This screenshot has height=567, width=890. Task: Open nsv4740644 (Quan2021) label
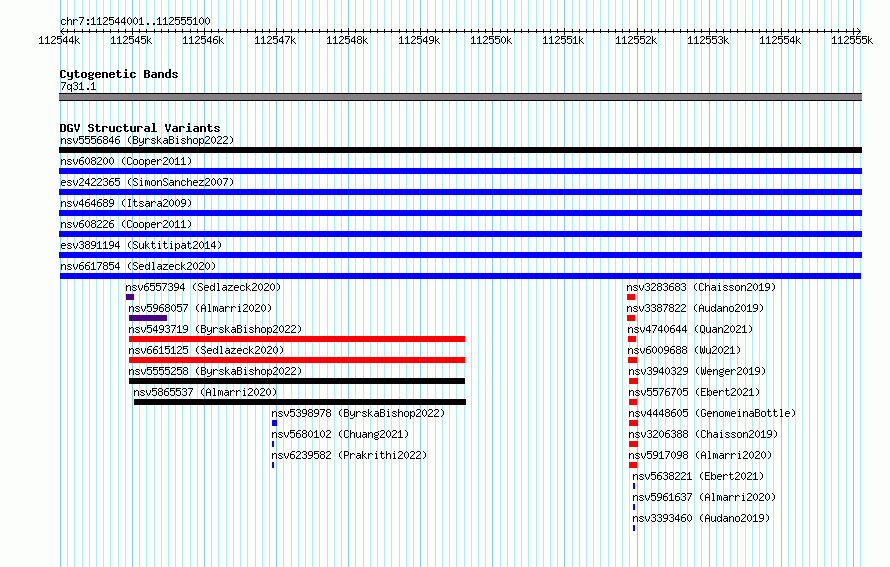pos(690,329)
